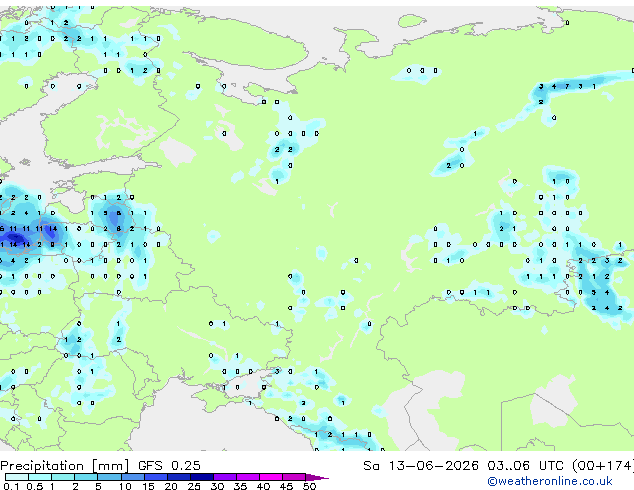Click the 5–10 mm legend color box
Viewport: 634px width, 490px height.
tap(110, 477)
